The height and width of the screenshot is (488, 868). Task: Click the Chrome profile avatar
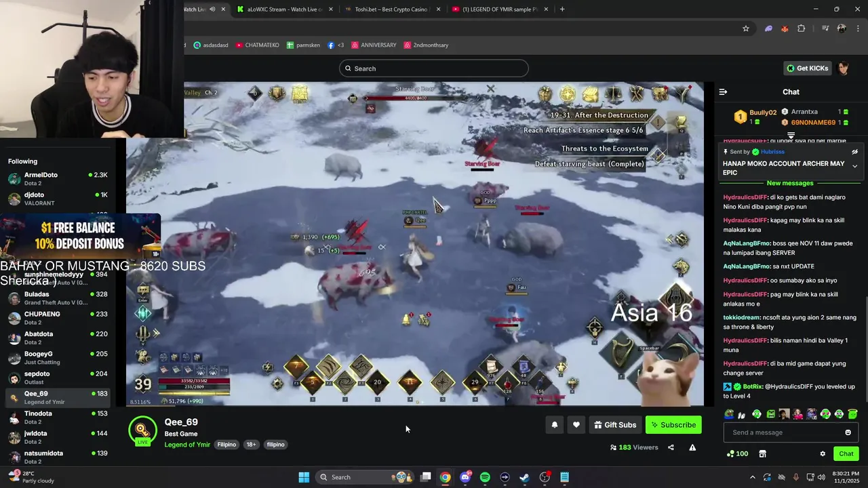[x=842, y=28]
